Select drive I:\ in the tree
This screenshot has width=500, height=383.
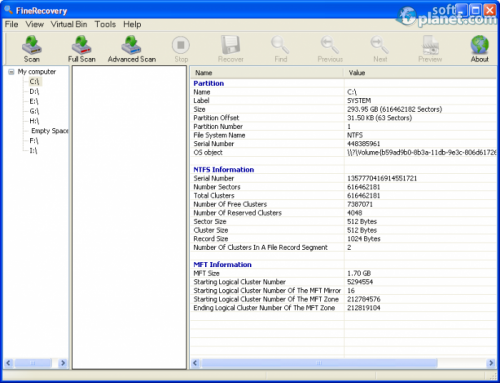pos(33,151)
